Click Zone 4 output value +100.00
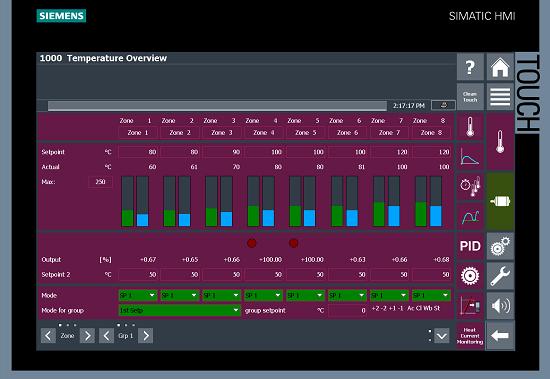The image size is (550, 379). click(x=270, y=260)
